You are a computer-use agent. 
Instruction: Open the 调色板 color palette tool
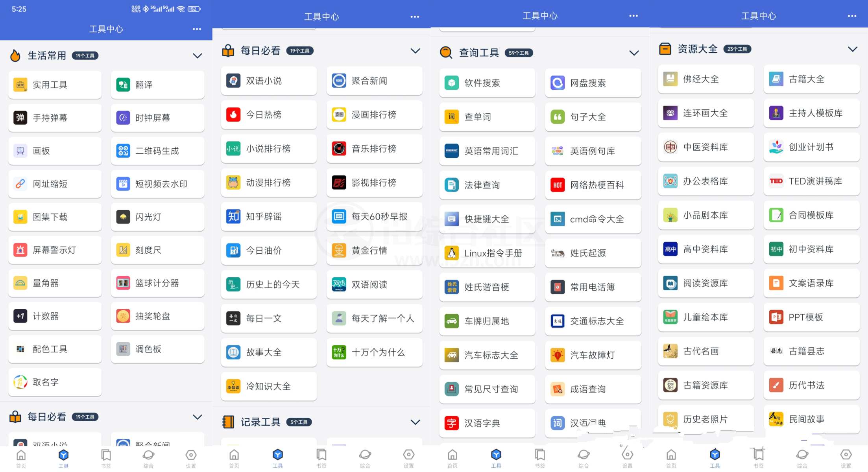(157, 349)
